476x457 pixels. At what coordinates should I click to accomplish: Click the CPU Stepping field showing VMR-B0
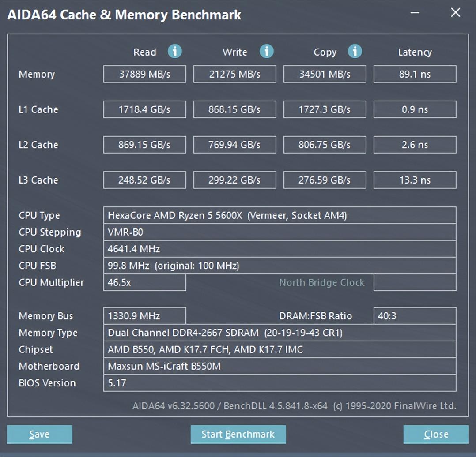point(280,232)
